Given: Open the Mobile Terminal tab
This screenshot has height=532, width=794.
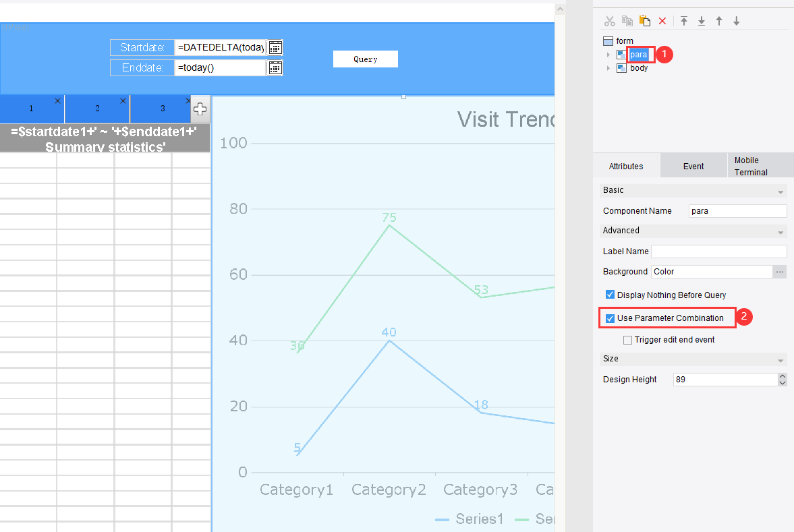Looking at the screenshot, I should pyautogui.click(x=760, y=166).
